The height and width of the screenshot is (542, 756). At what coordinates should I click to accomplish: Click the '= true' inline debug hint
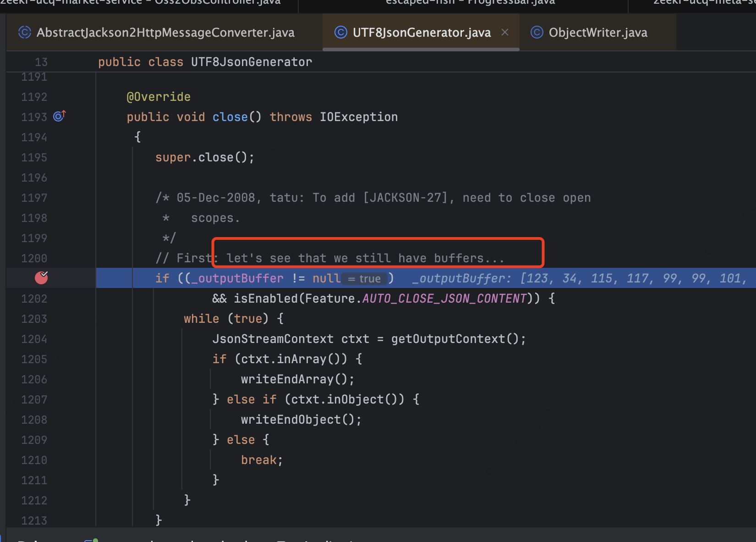tap(365, 278)
